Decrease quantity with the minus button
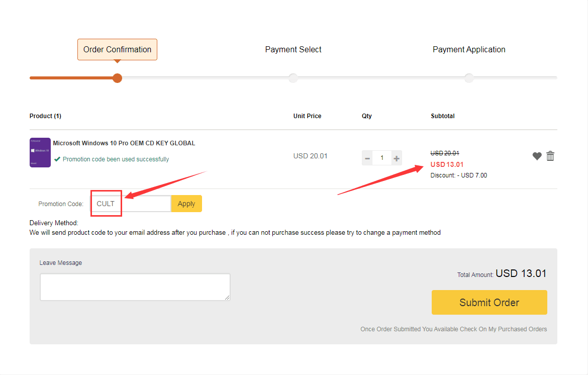 tap(367, 158)
